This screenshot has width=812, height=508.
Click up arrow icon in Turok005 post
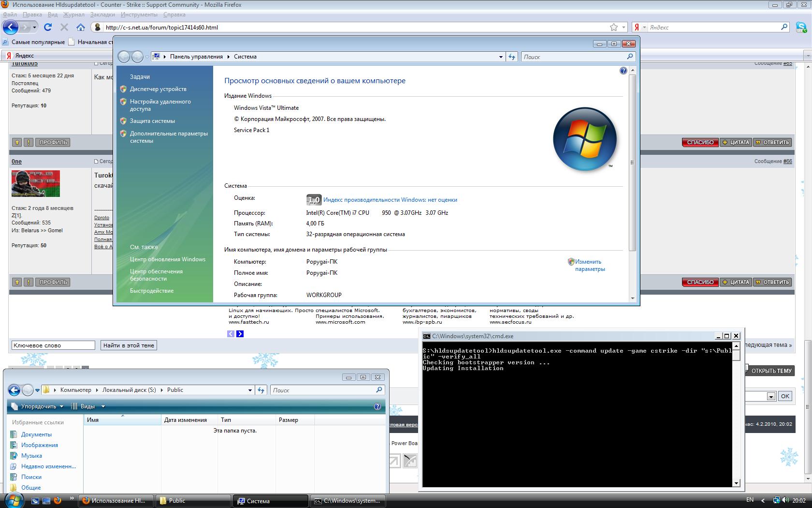[x=17, y=142]
